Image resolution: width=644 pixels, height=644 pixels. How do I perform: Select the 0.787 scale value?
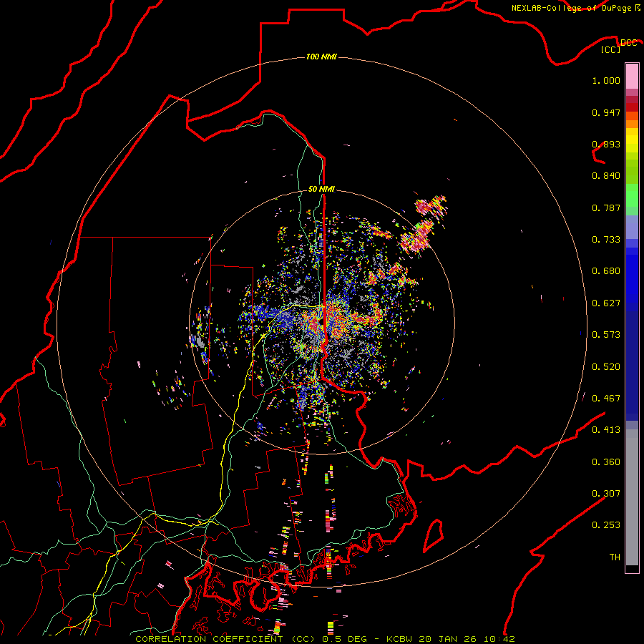606,208
